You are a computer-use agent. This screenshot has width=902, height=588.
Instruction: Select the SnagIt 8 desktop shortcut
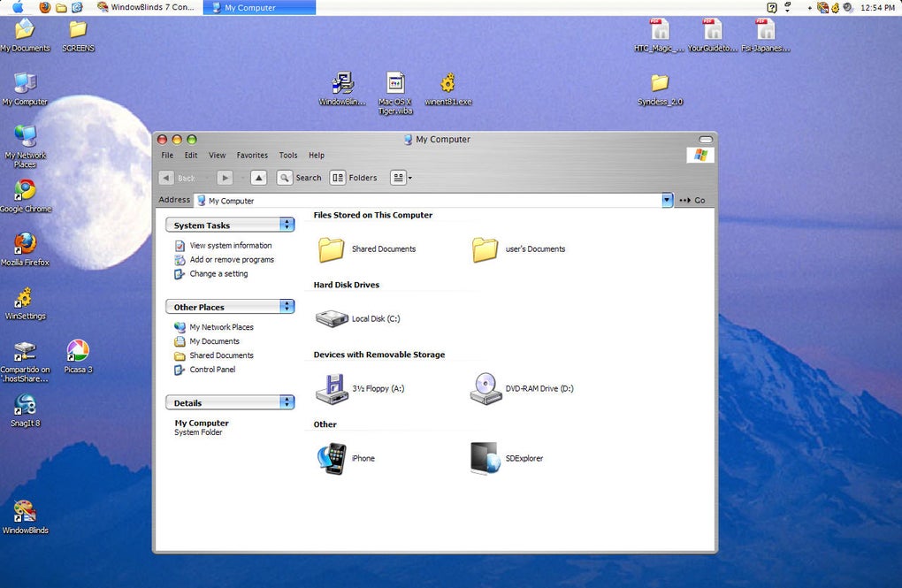point(25,410)
